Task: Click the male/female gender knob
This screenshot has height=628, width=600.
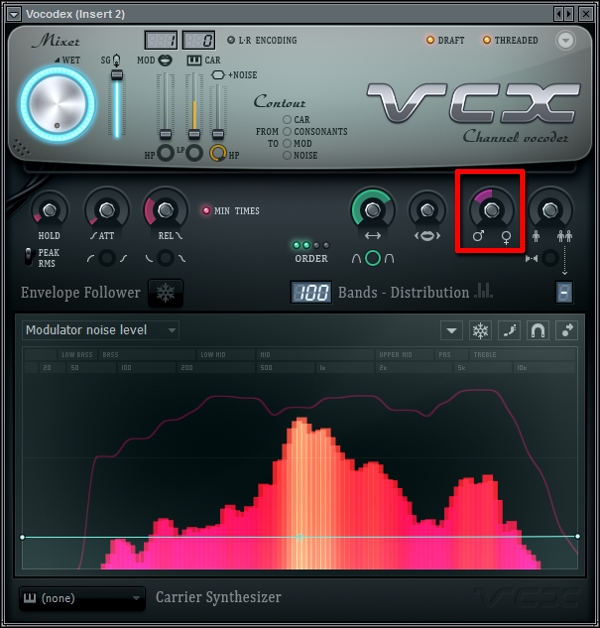Action: [491, 210]
